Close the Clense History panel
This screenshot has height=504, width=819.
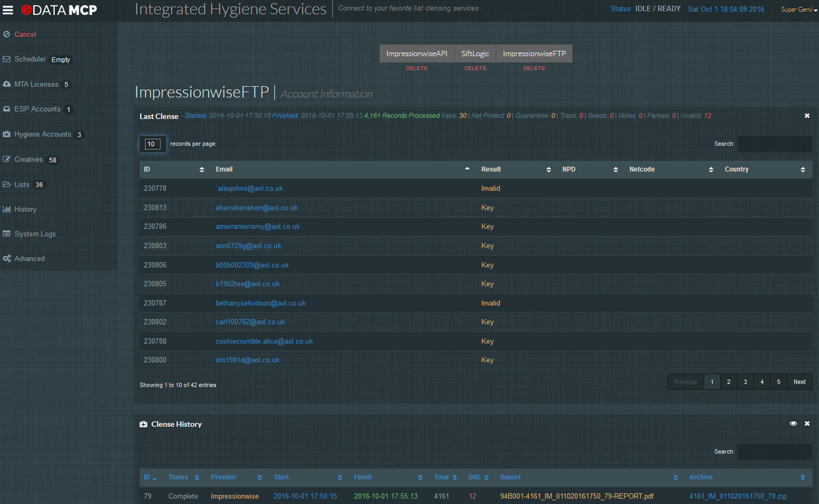click(807, 423)
